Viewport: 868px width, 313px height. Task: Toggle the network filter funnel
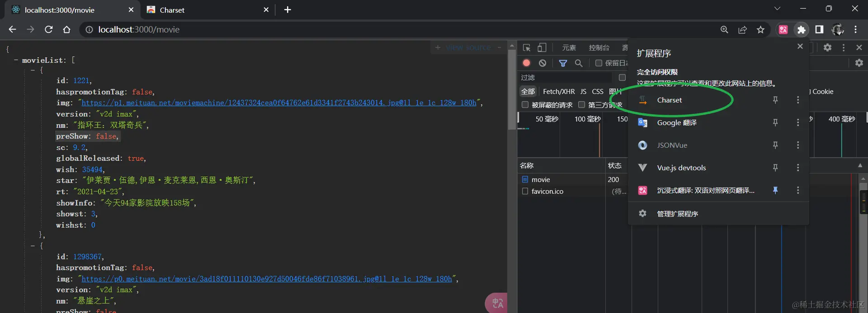pyautogui.click(x=563, y=63)
